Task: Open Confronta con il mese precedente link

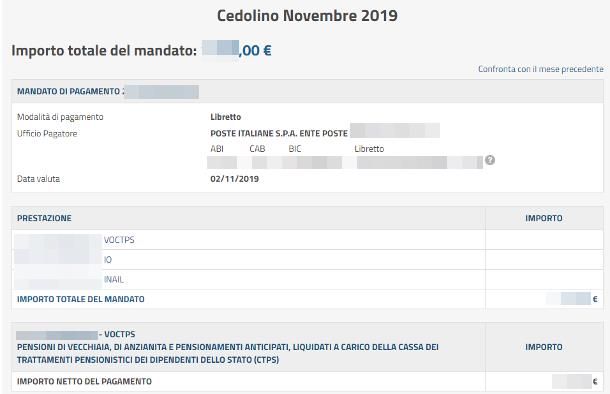Action: pos(540,69)
